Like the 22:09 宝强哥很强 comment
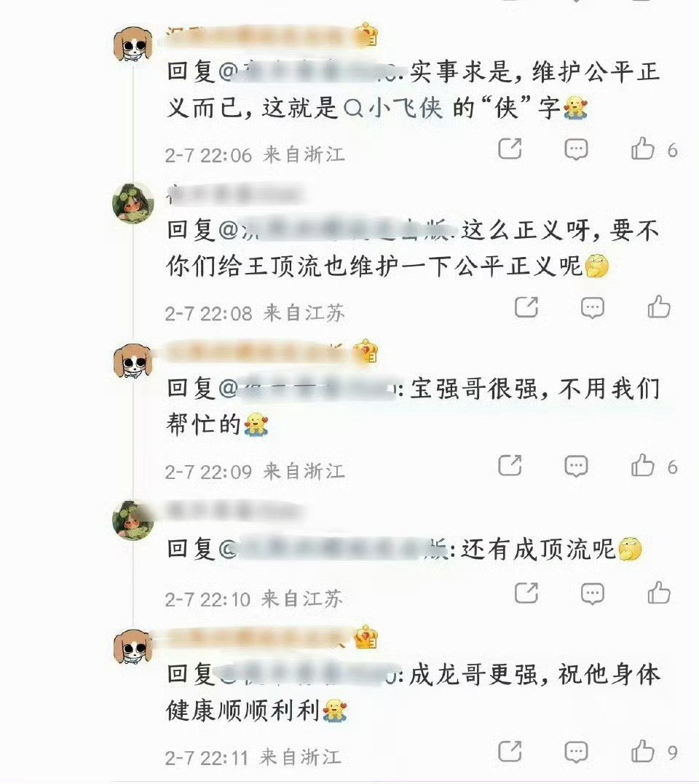 (x=643, y=465)
